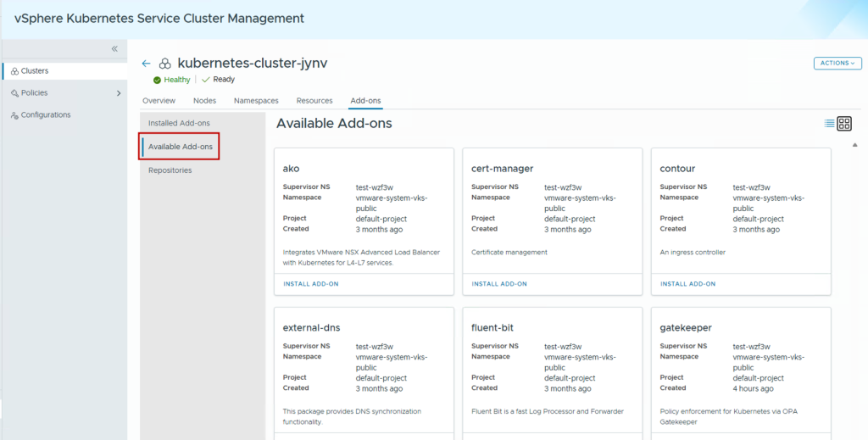Click the ako NSX Load Balancer description

click(x=361, y=258)
